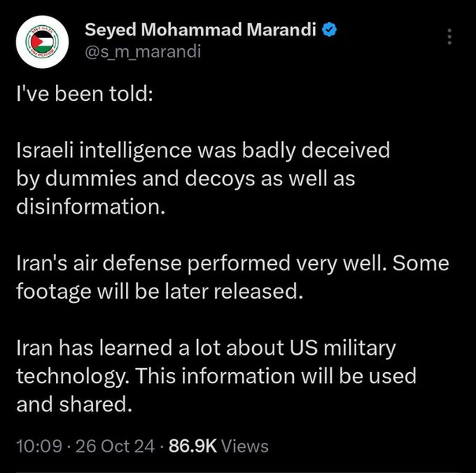
Task: Click the Views label
Action: pos(245,446)
